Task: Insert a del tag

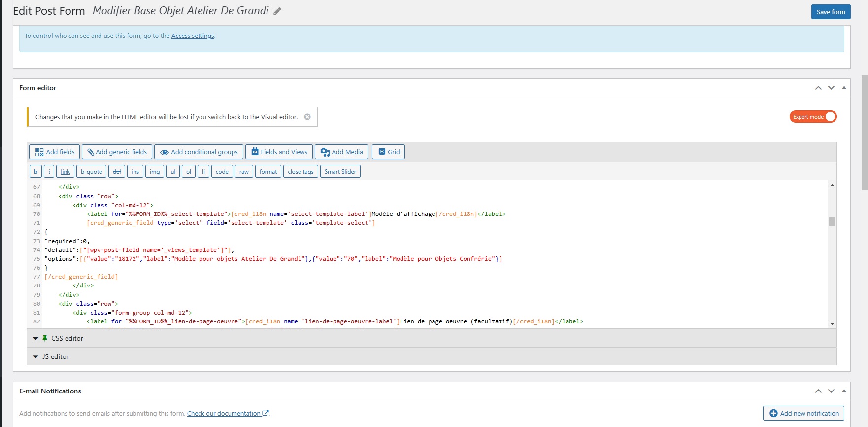Action: click(x=117, y=171)
